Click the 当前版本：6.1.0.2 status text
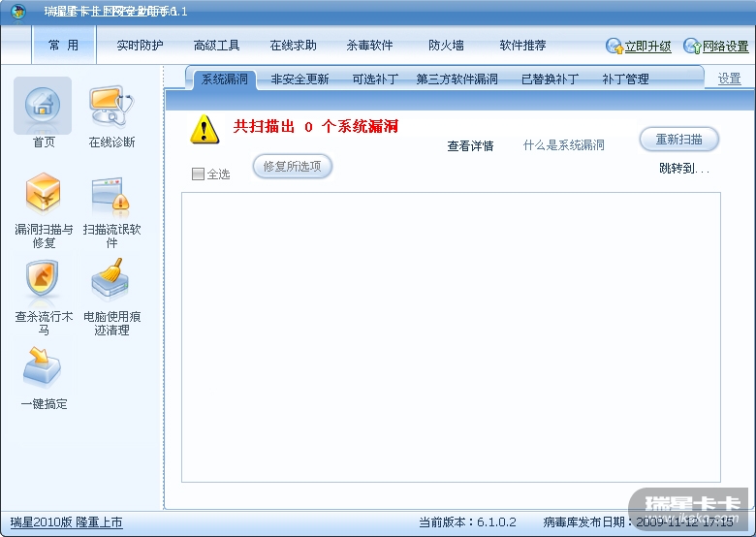 [x=467, y=522]
